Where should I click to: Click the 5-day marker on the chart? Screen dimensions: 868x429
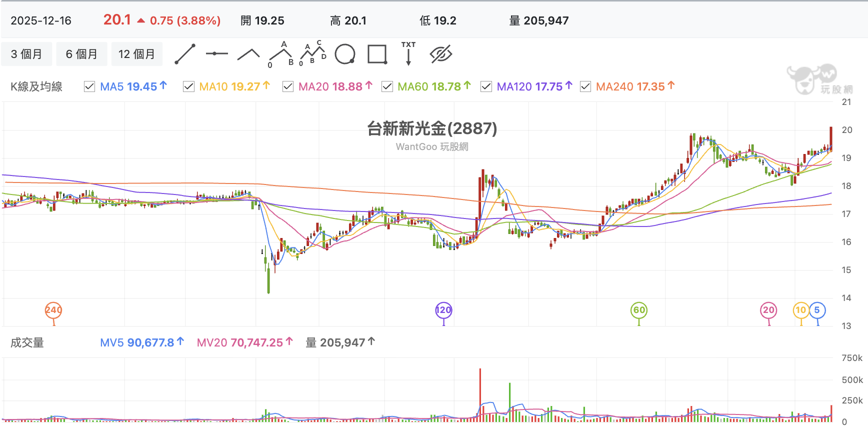pos(817,310)
